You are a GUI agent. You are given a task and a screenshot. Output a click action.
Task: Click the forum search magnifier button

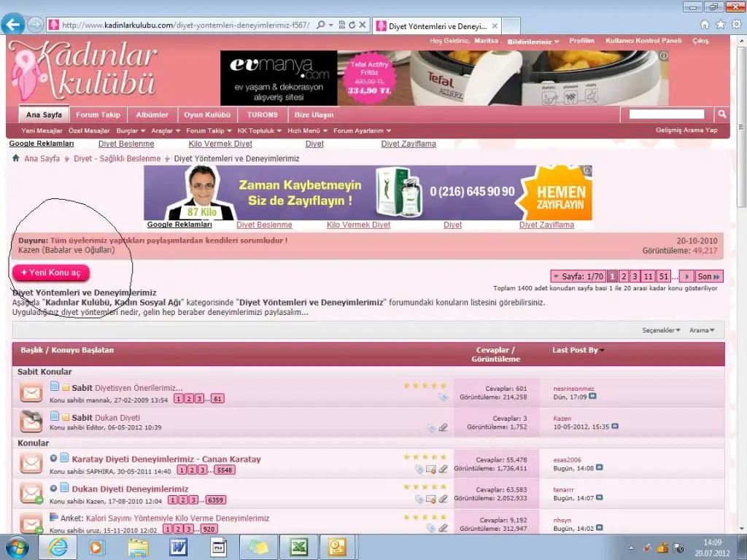(721, 114)
